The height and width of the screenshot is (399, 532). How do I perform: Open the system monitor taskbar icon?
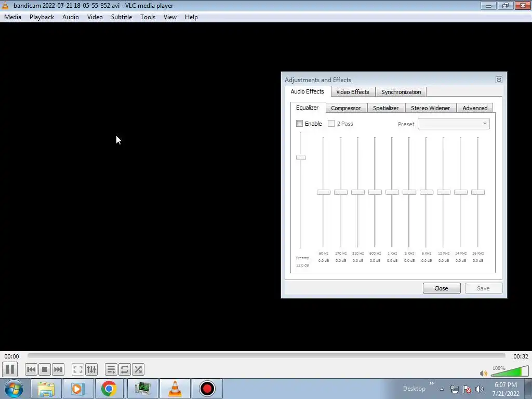click(143, 389)
